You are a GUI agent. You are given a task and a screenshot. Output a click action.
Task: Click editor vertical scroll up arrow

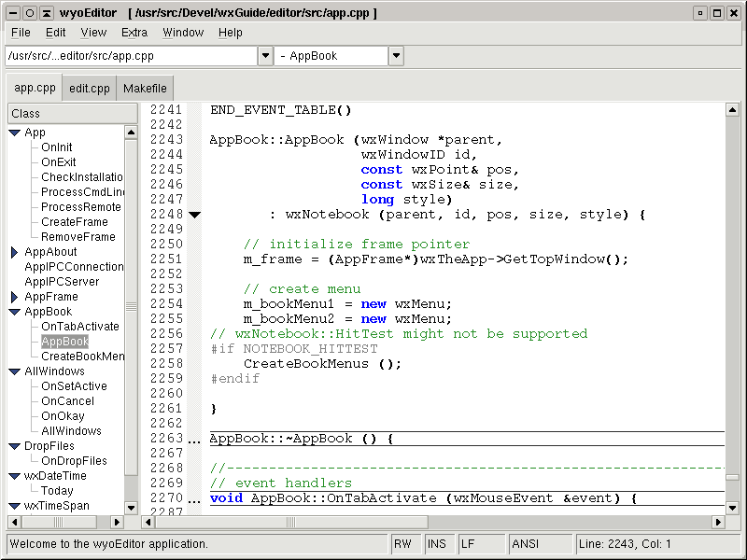pyautogui.click(x=732, y=110)
